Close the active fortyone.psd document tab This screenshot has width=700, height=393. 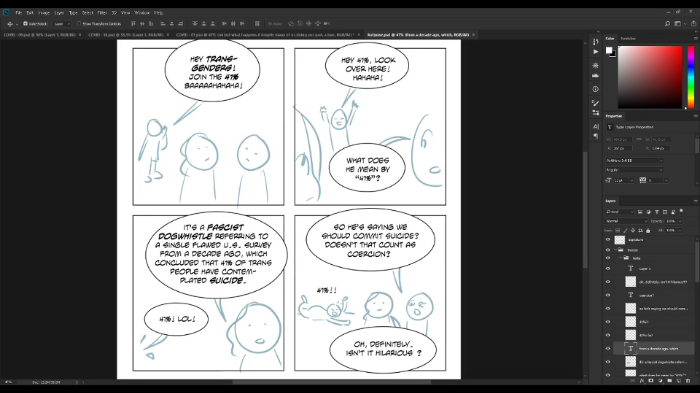pos(473,34)
